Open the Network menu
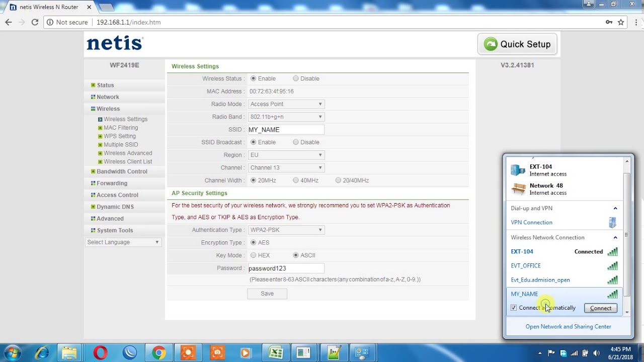The image size is (644, 362). pyautogui.click(x=108, y=97)
